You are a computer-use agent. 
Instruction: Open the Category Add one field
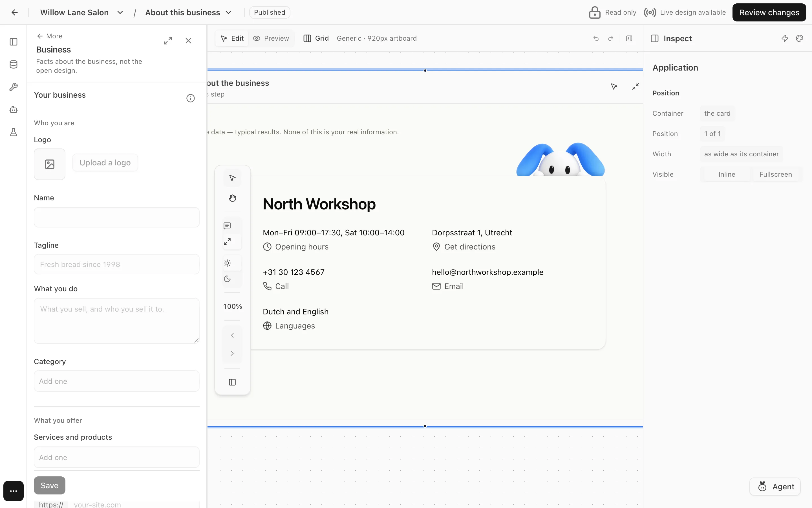point(117,381)
